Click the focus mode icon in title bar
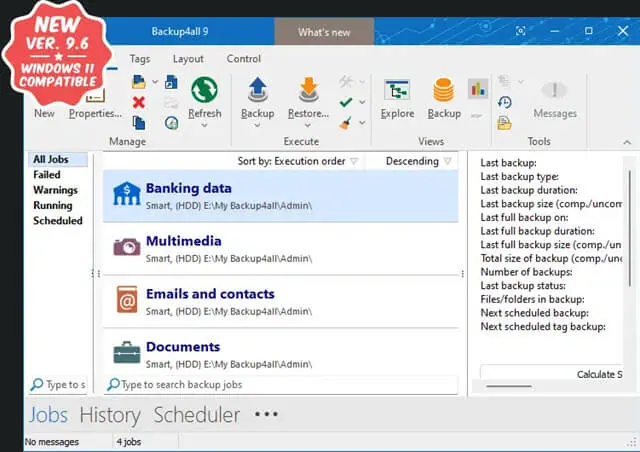Screen dimensions: 640x452 [x=520, y=31]
